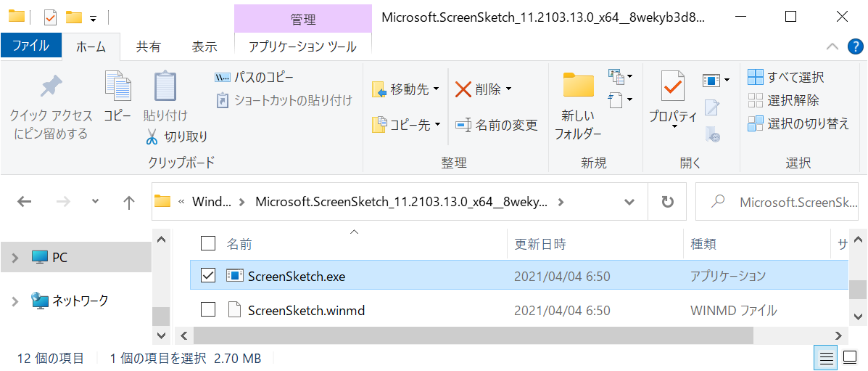The height and width of the screenshot is (371, 868).
Task: Click the quick access Properties checkmark icon
Action: (50, 17)
